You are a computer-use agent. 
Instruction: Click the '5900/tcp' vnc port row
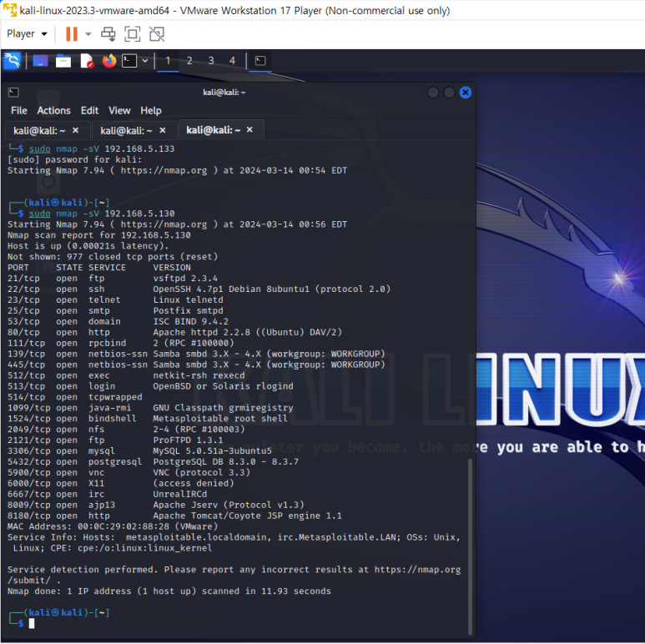coord(128,472)
